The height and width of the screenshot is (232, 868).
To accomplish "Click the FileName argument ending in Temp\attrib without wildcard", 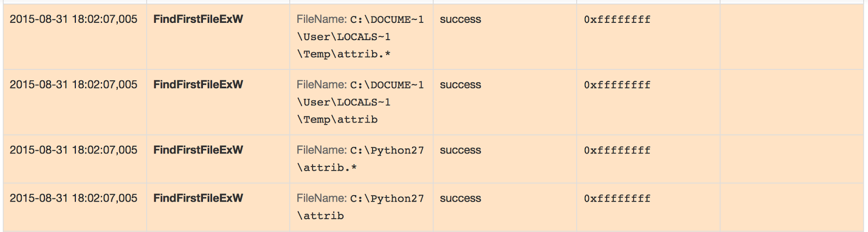I will 360,102.
